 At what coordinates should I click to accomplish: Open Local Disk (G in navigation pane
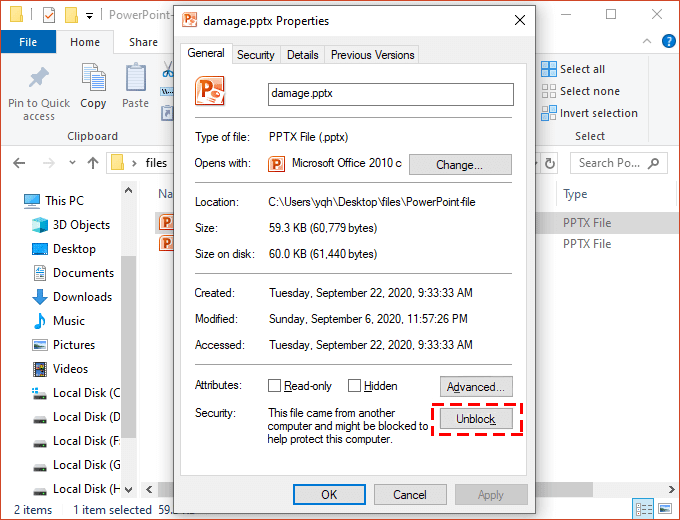point(76,465)
